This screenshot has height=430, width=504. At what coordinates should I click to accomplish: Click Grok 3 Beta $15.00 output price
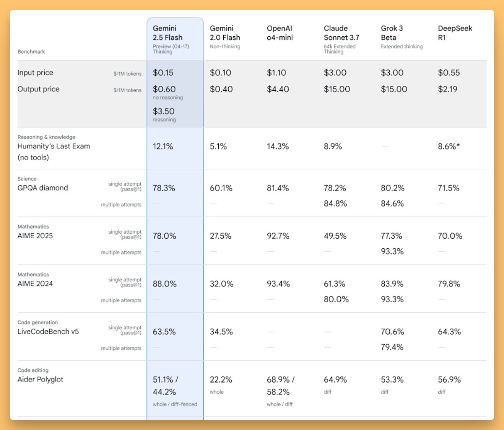coord(394,89)
